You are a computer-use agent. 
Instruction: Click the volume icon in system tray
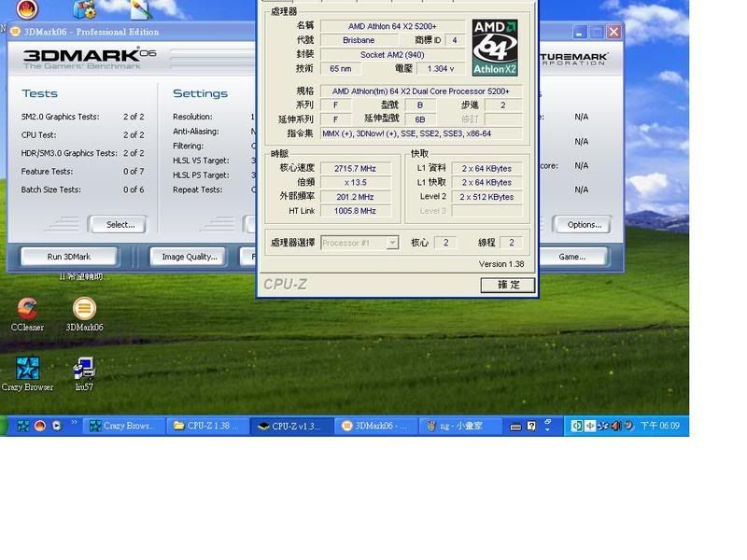point(615,426)
